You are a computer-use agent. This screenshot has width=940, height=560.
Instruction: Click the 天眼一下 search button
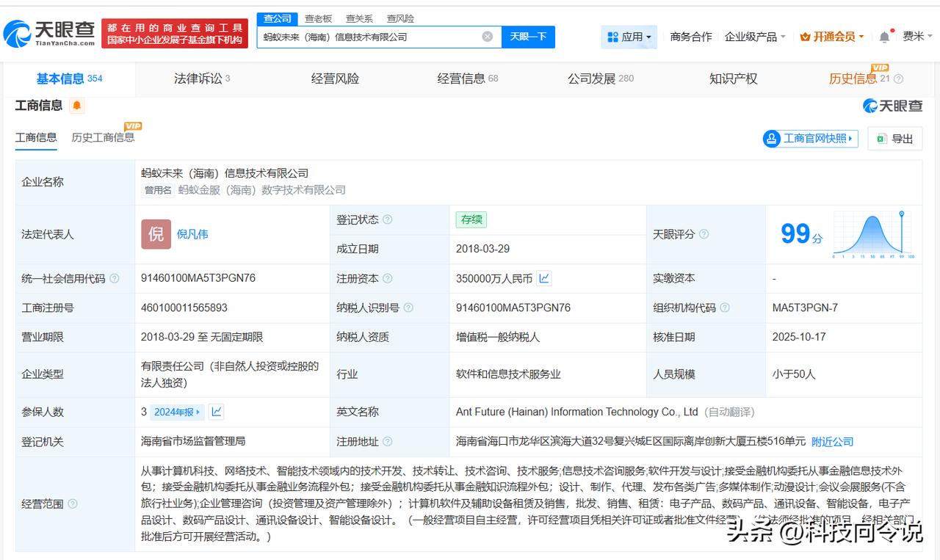tap(528, 37)
